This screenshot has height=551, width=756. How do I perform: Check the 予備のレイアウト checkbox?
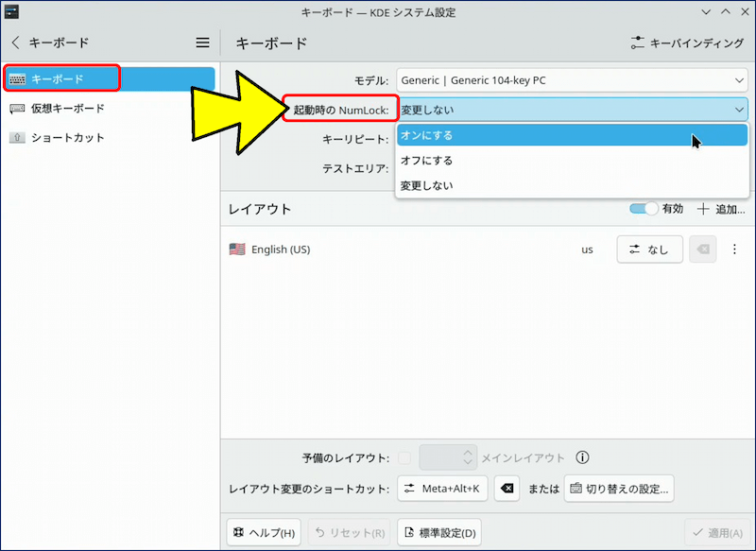pos(404,457)
